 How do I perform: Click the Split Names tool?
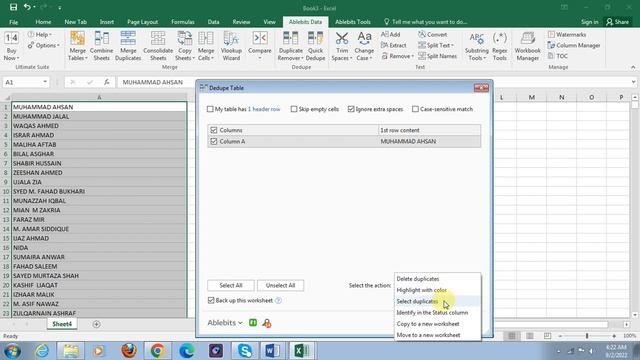pyautogui.click(x=438, y=56)
